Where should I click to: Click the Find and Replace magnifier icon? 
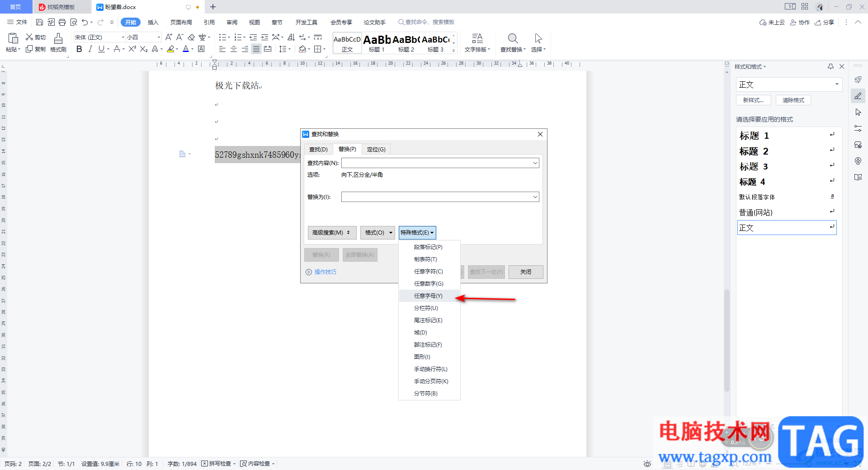pos(513,38)
